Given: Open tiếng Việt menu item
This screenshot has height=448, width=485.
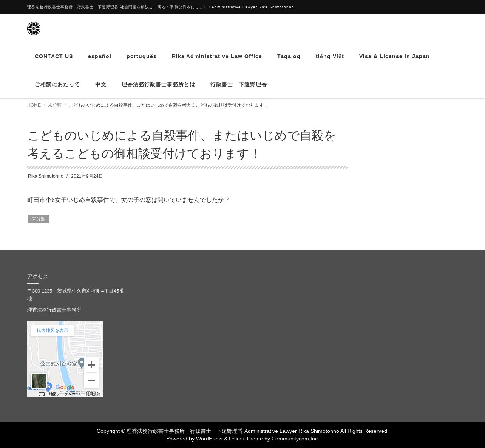Looking at the screenshot, I should pyautogui.click(x=330, y=56).
